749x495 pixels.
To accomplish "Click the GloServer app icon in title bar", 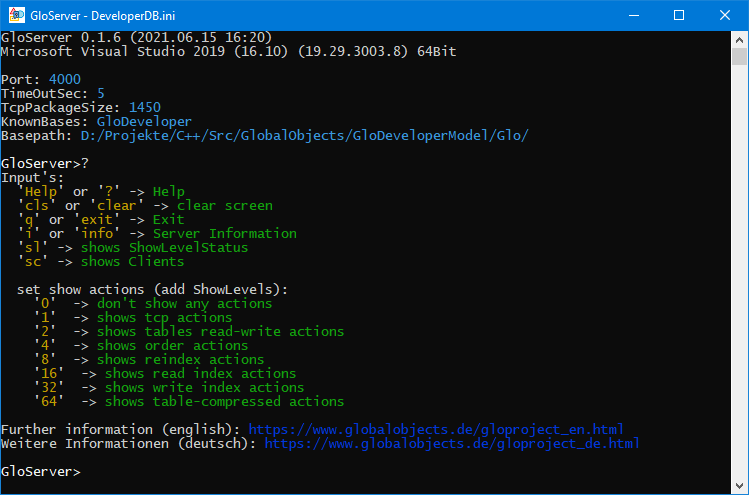I will (x=17, y=15).
